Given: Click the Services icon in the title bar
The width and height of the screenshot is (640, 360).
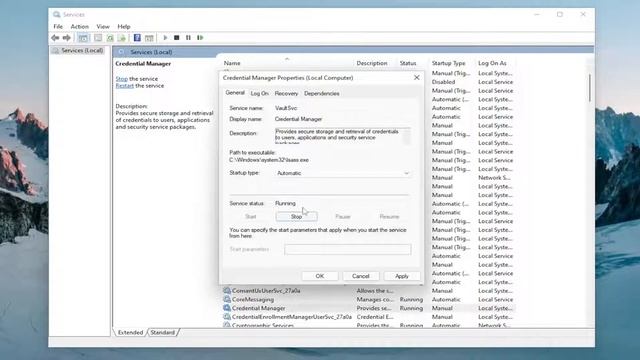Looking at the screenshot, I should (57, 14).
